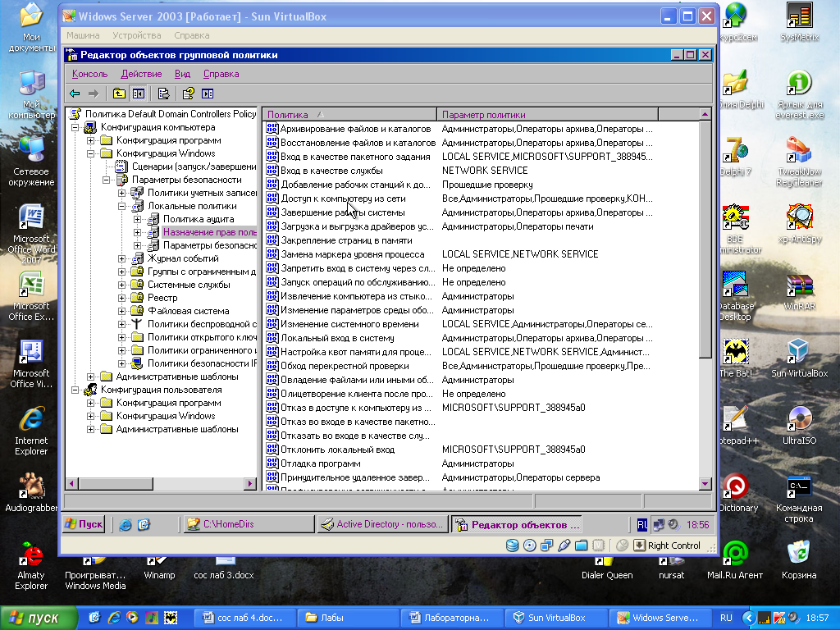
Task: Select policy Изменение системного времени
Action: click(349, 325)
